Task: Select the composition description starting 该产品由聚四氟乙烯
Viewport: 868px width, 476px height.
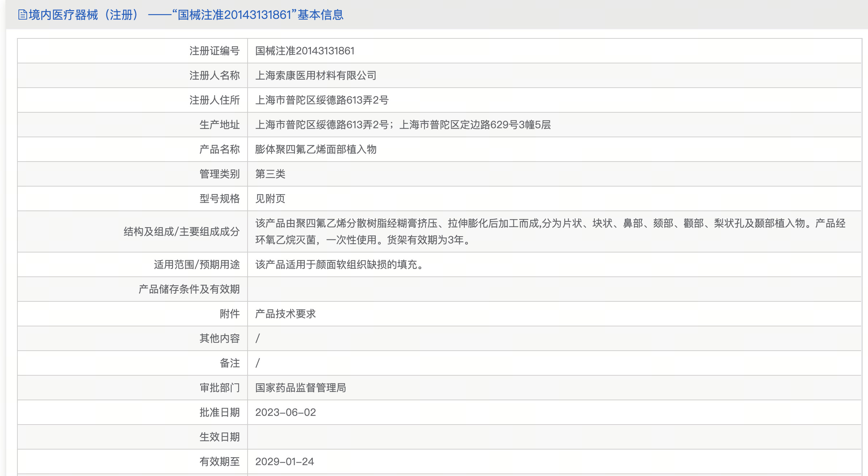Action: 550,231
